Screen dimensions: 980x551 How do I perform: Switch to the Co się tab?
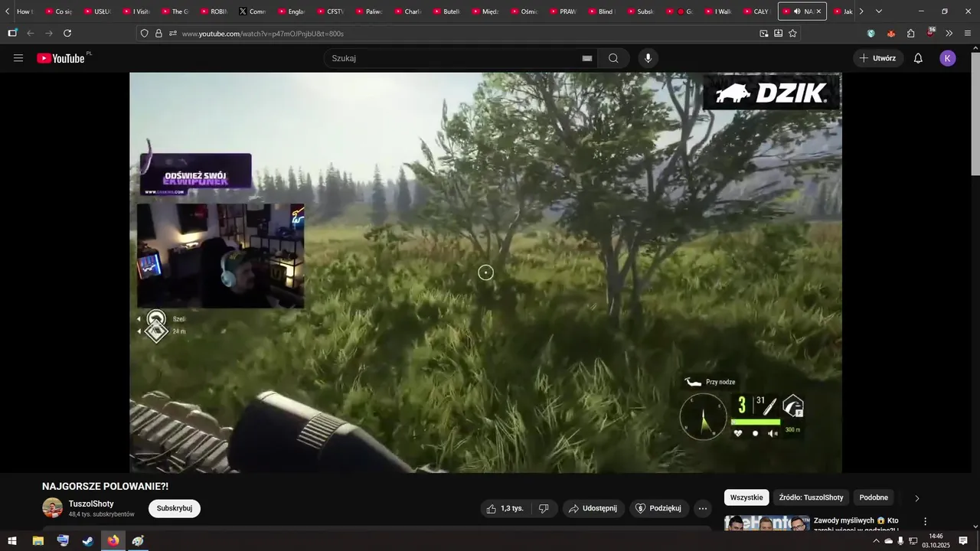pyautogui.click(x=60, y=11)
